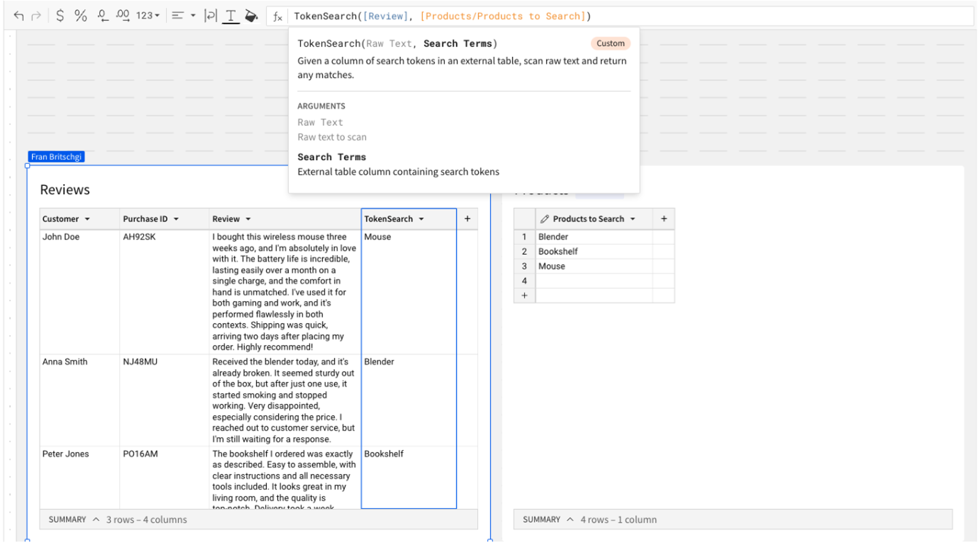
Task: Select 'Mouse' in Products to Search
Action: click(594, 266)
